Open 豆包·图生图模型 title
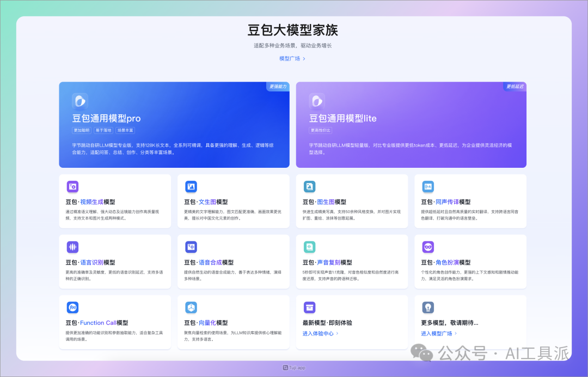The image size is (588, 377). 324,202
